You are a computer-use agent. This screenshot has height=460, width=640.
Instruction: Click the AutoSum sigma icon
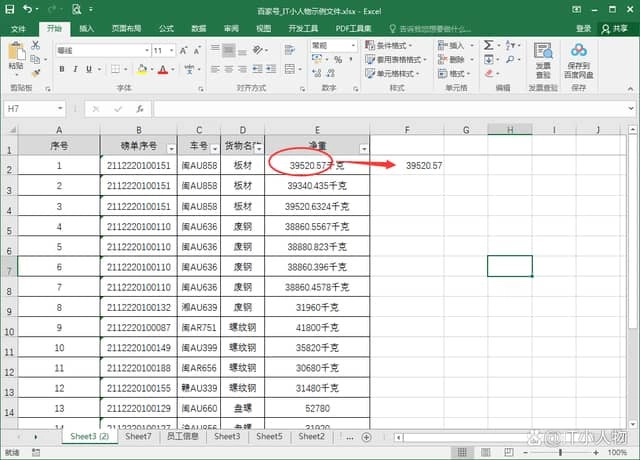[x=488, y=45]
